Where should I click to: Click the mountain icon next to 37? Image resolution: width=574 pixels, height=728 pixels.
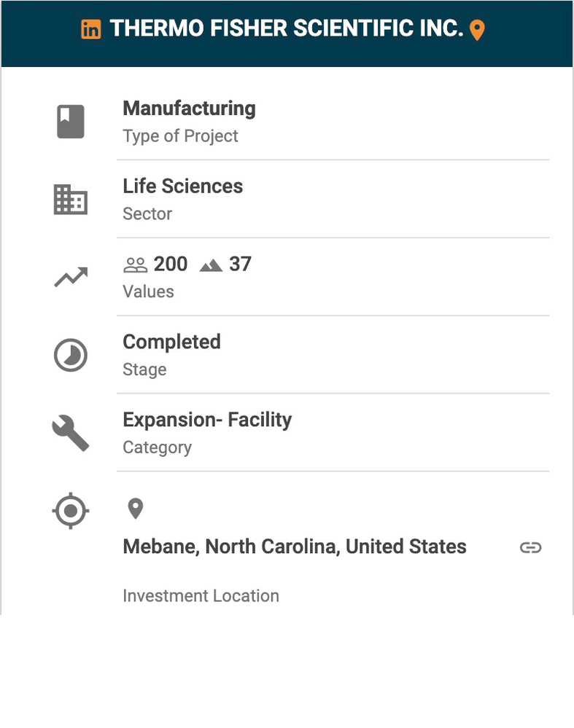click(211, 265)
